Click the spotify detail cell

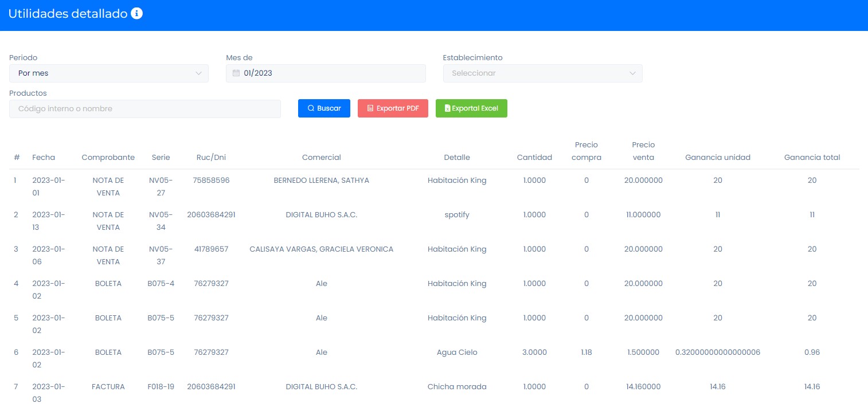456,215
